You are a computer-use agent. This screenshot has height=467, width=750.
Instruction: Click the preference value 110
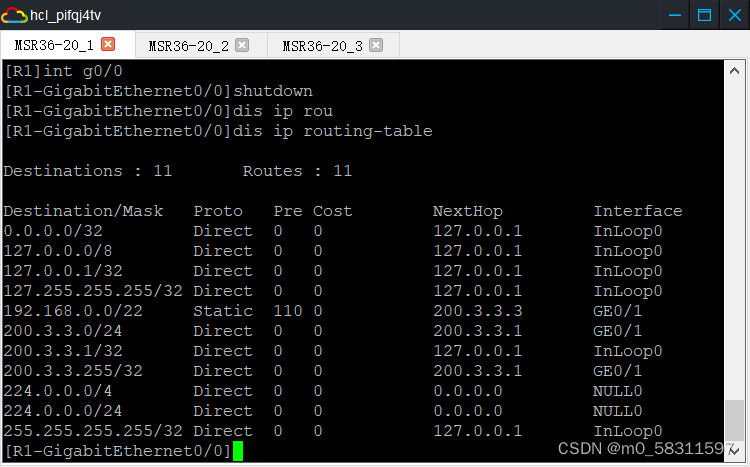click(x=288, y=311)
